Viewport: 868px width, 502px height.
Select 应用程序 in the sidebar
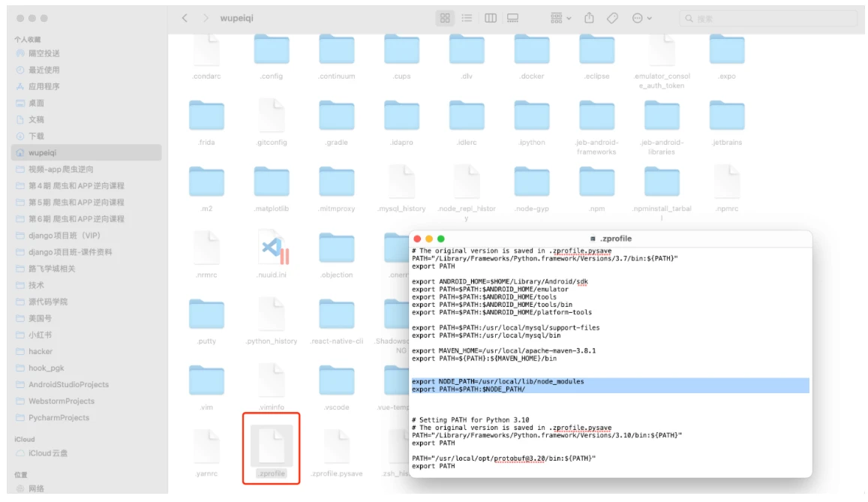pyautogui.click(x=44, y=86)
